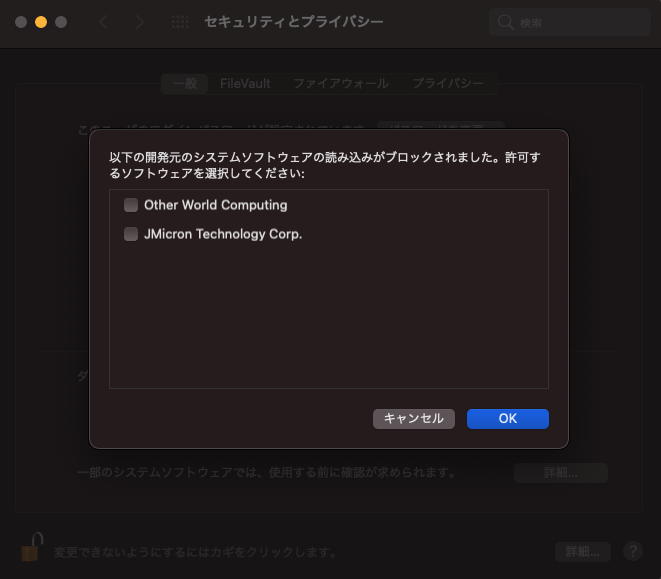Click the lock icon to prevent changes
661x579 pixels.
pos(32,547)
